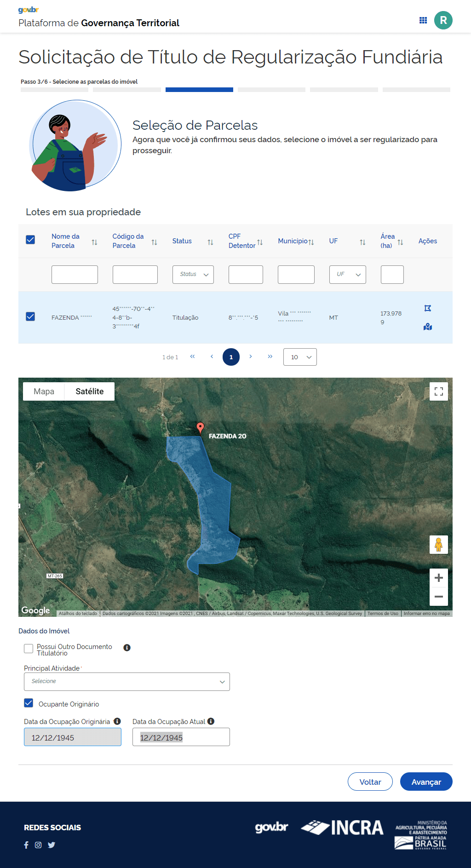Screen dimensions: 471x868
Task: Zoom in on the map
Action: [x=438, y=578]
